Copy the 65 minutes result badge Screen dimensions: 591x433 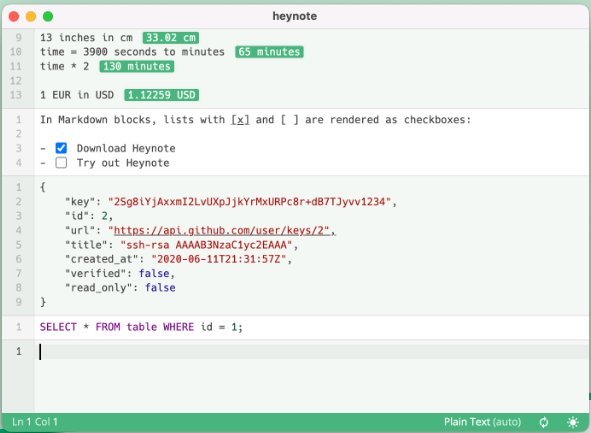point(269,52)
